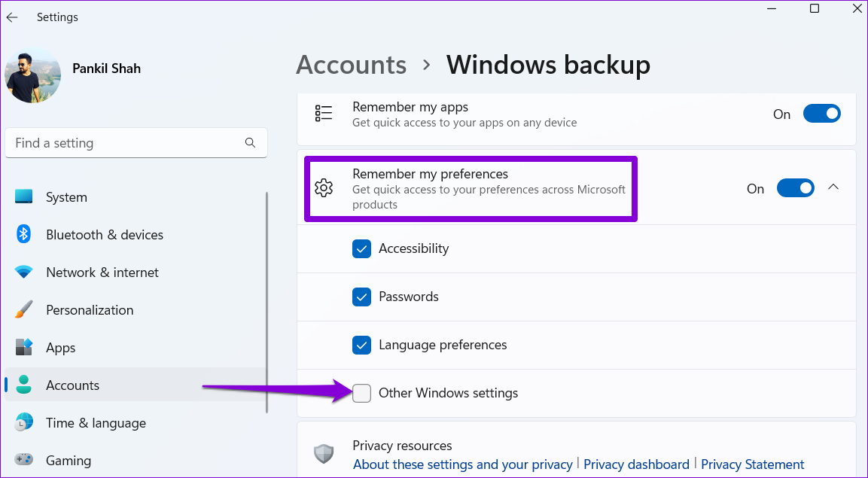Open the Privacy dashboard link

pos(636,464)
